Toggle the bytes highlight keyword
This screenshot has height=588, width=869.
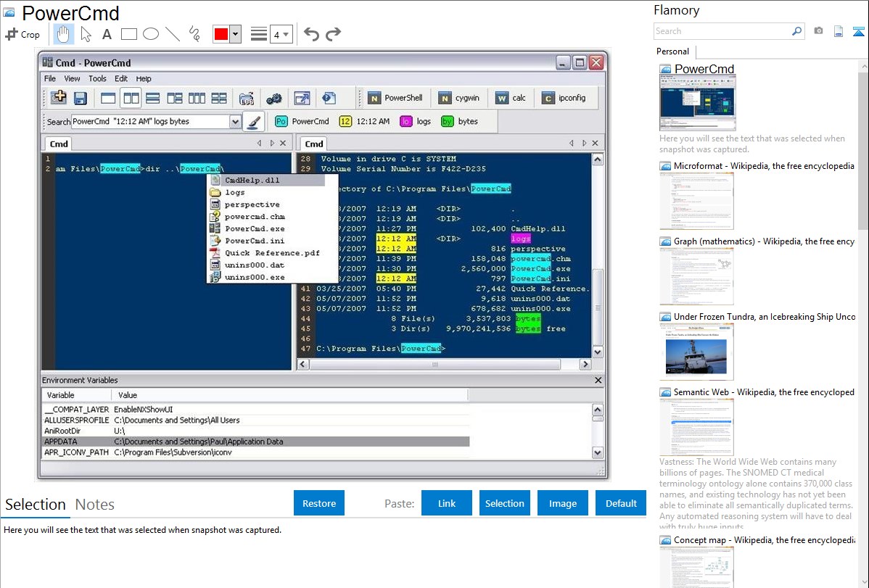(x=459, y=121)
